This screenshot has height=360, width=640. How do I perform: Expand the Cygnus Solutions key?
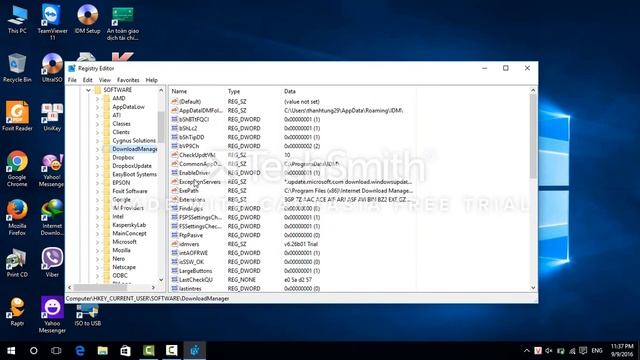pyautogui.click(x=97, y=141)
